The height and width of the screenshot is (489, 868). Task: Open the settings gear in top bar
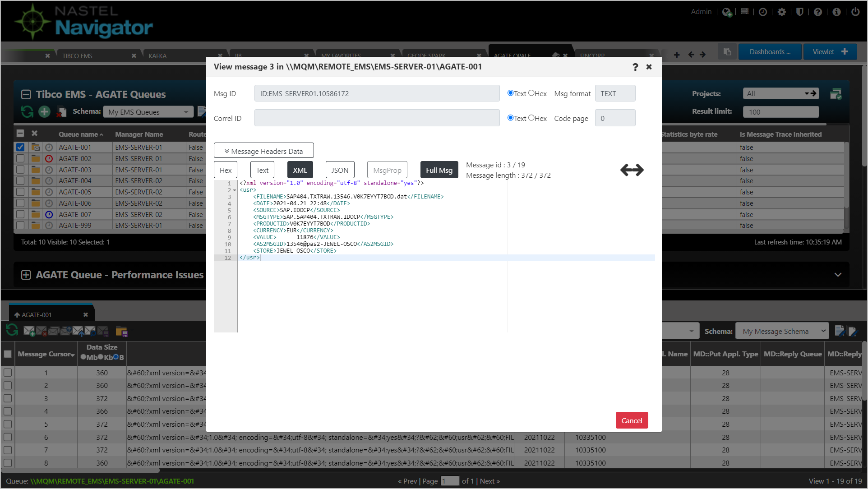point(782,12)
